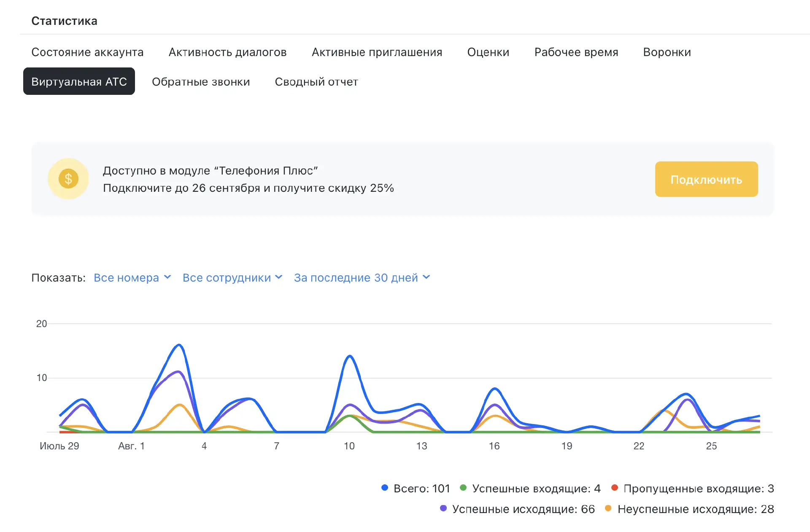Select the active 'Виртуальная АТС' tab
810x532 pixels.
79,81
